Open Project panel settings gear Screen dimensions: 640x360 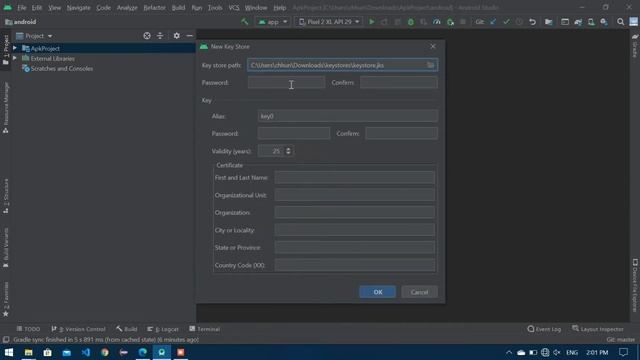176,36
